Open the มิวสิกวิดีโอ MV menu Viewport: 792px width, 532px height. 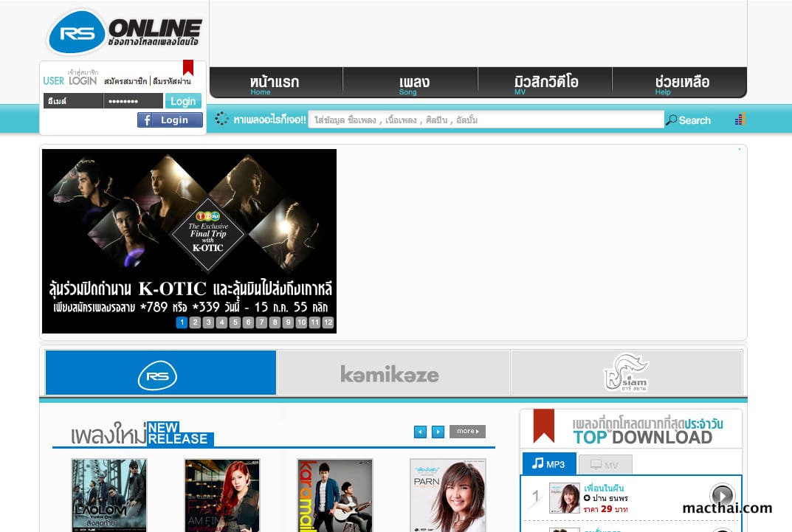click(x=545, y=83)
